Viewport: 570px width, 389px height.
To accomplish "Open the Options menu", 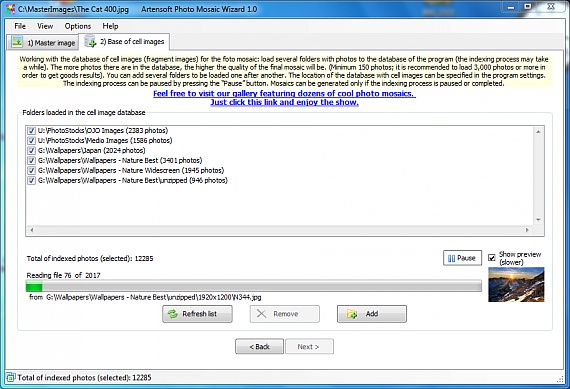I will [x=78, y=26].
